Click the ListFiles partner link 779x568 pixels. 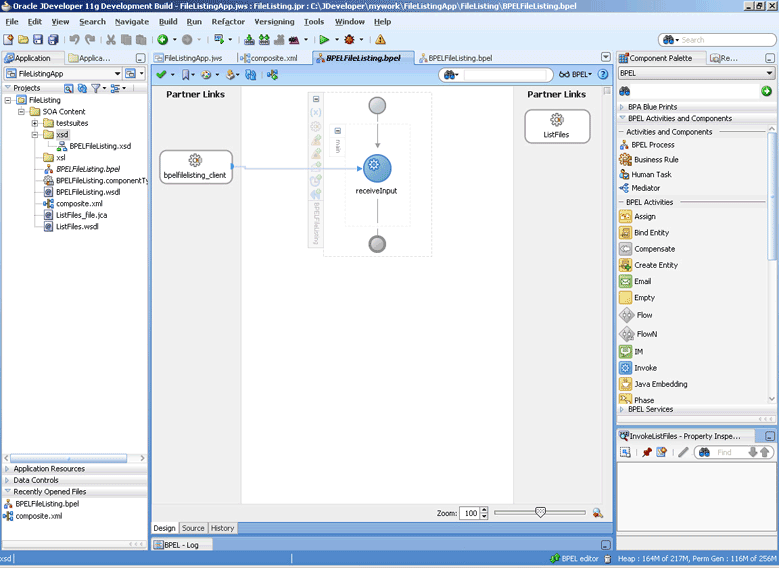point(557,126)
